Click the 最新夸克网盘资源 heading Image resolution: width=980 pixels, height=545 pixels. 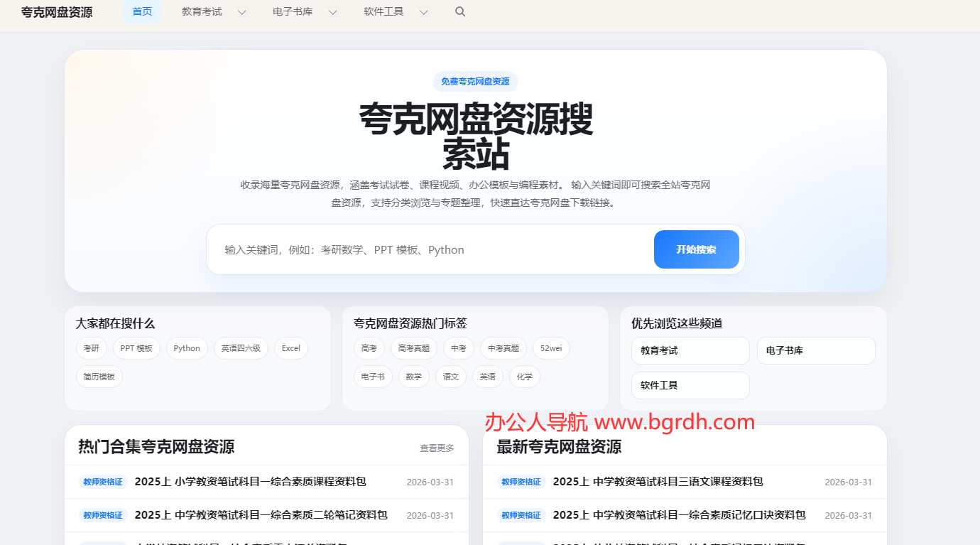(559, 446)
